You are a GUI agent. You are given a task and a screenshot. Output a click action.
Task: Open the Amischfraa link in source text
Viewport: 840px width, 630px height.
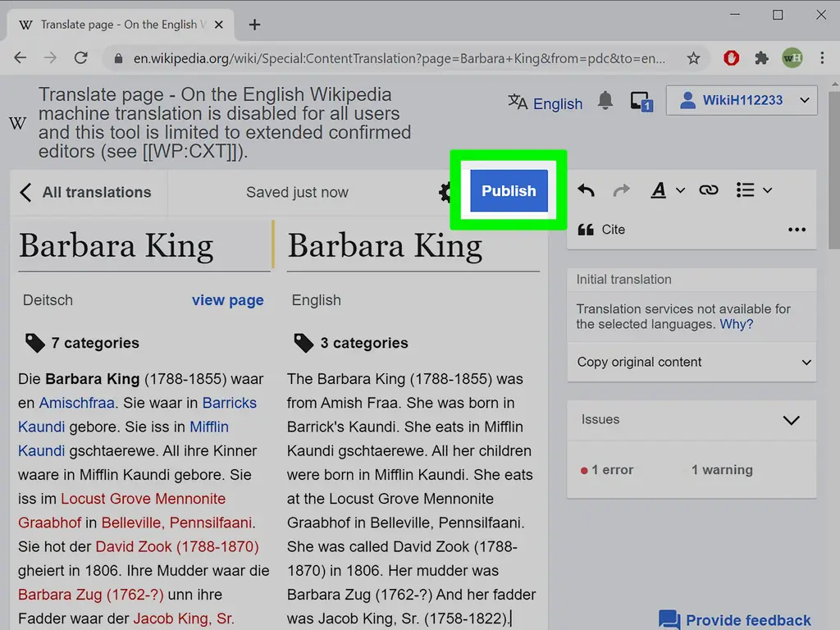(x=76, y=403)
